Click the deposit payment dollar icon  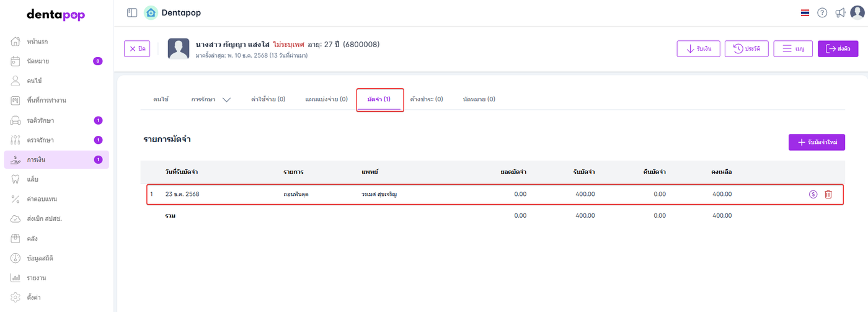813,194
